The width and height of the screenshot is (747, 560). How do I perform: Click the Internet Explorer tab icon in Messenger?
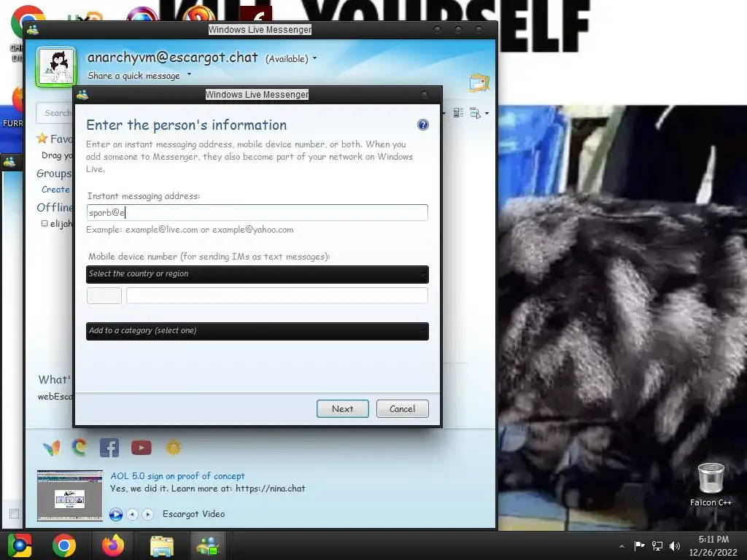(80, 448)
